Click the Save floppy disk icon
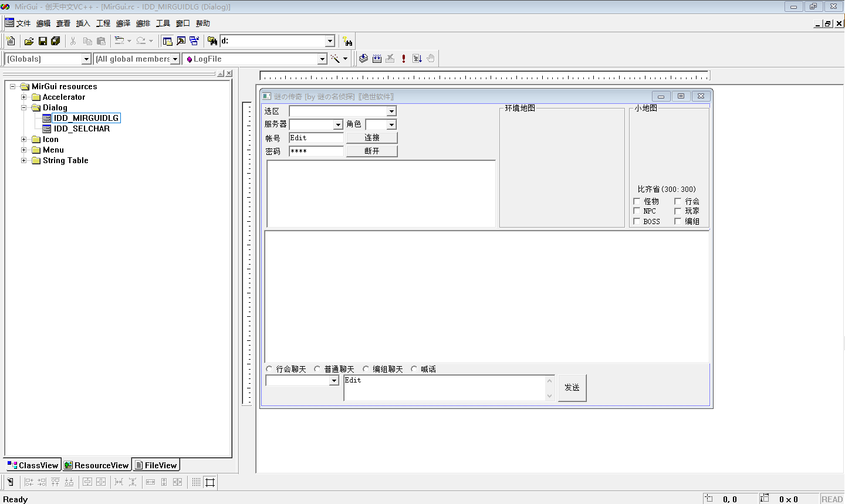The height and width of the screenshot is (504, 845). 42,41
